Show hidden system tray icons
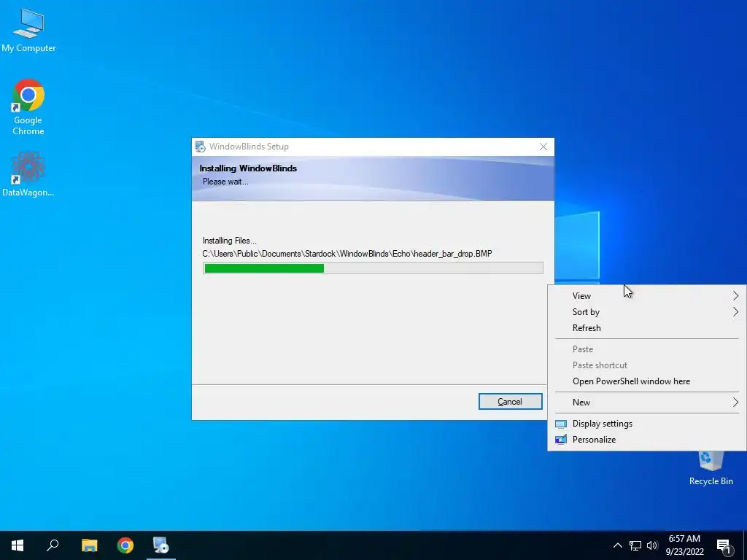Viewport: 747px width, 560px height. [617, 545]
